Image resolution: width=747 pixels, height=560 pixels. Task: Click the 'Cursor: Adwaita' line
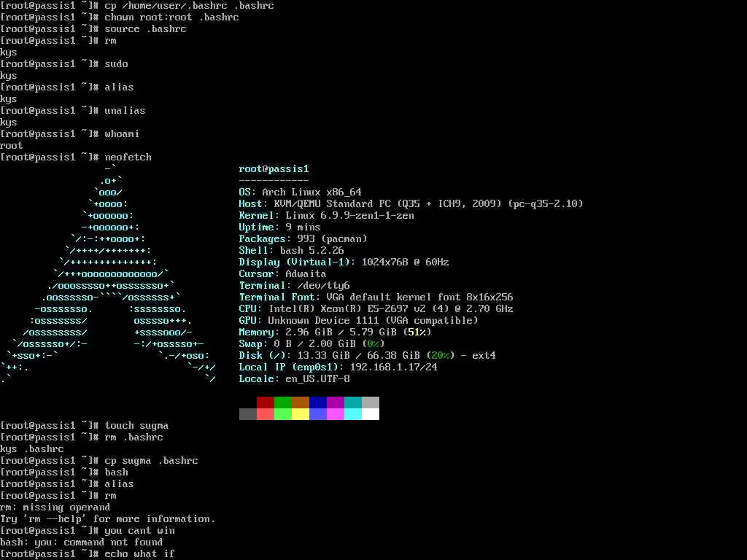click(282, 274)
